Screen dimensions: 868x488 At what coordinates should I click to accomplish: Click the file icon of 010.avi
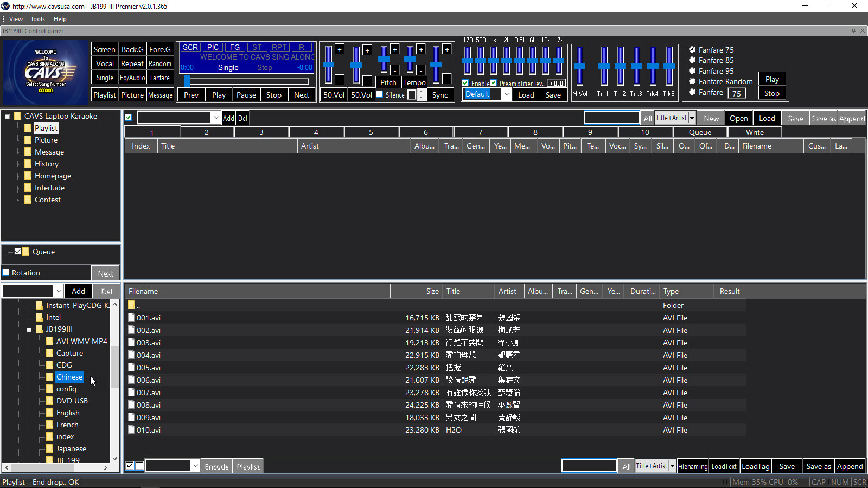point(131,430)
